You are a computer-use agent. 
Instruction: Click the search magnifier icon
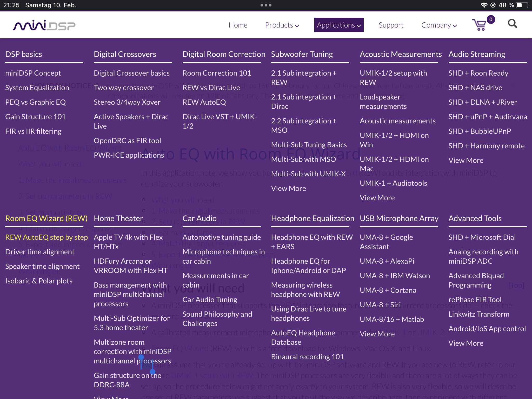pos(512,24)
